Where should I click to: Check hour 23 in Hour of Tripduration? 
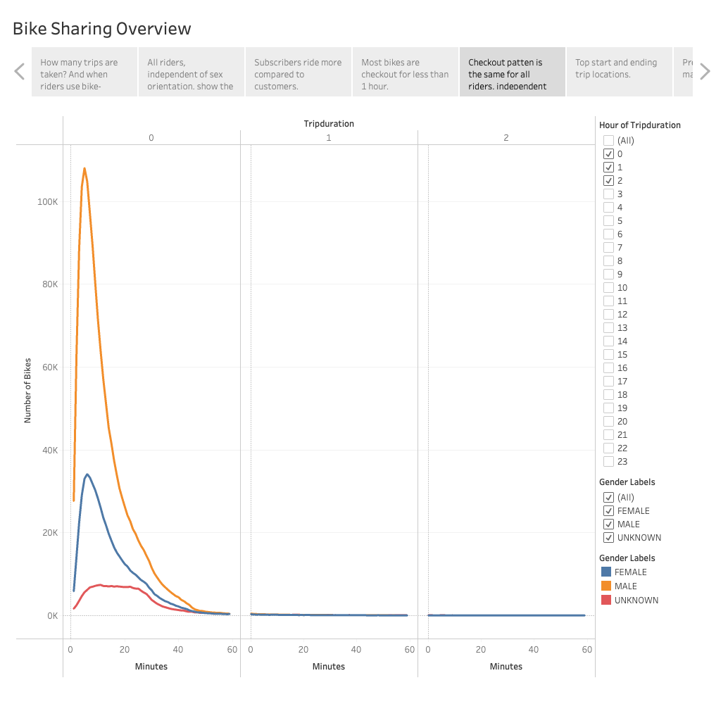click(608, 462)
